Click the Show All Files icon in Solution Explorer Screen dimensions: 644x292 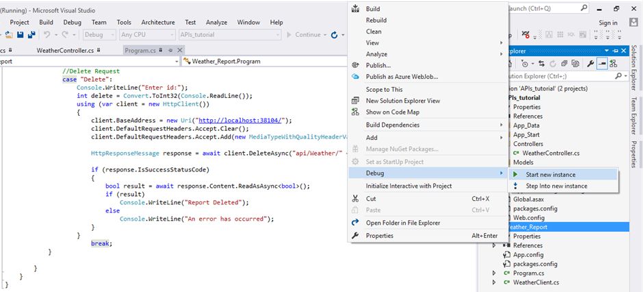point(576,63)
